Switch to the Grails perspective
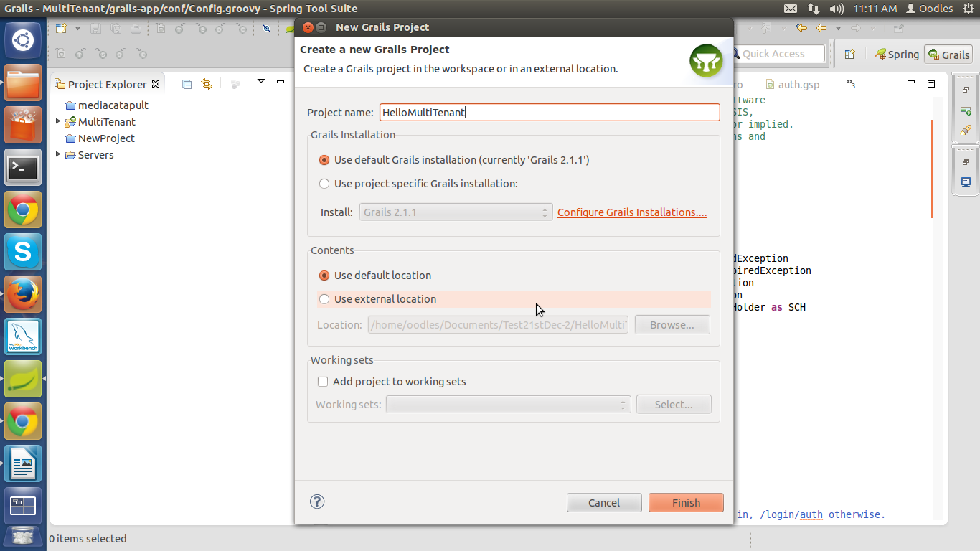Viewport: 980px width, 551px height. tap(948, 55)
